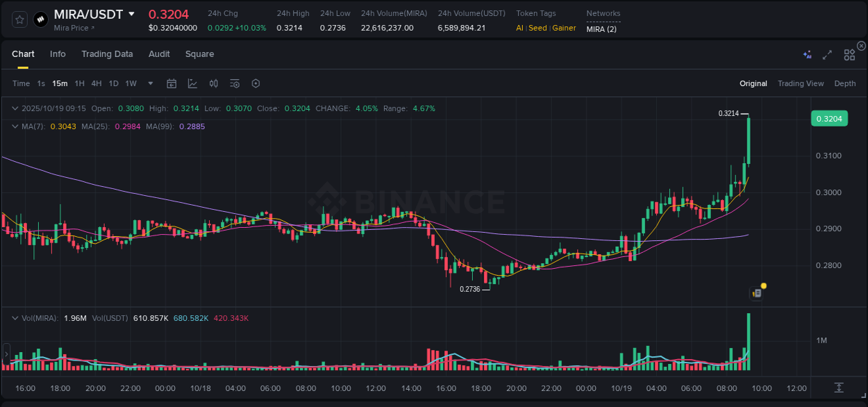
Task: Switch to the Depth view
Action: point(845,83)
